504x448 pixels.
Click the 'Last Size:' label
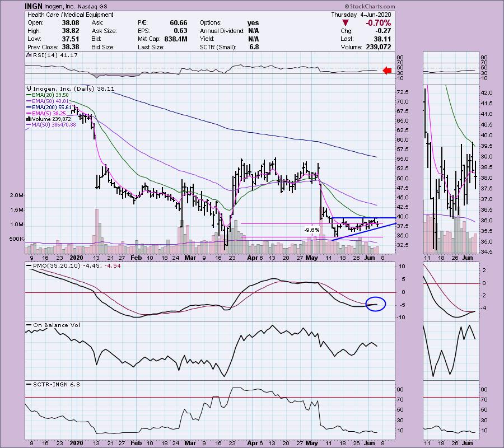[x=151, y=47]
